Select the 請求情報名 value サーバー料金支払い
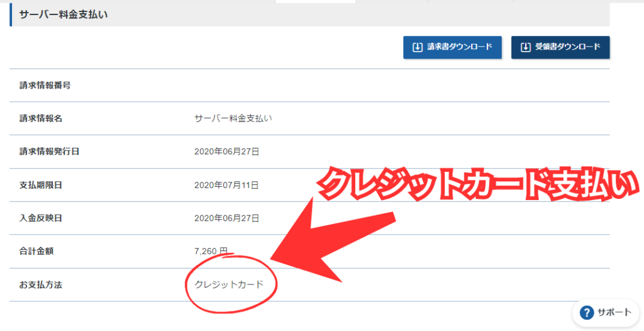 (233, 118)
